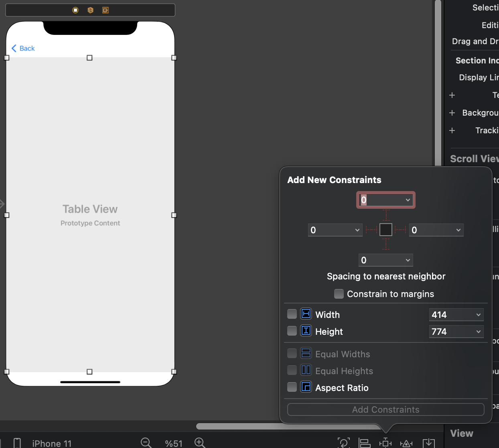The width and height of the screenshot is (499, 448).
Task: Click the View Controller icon in scene dock
Action: [75, 10]
